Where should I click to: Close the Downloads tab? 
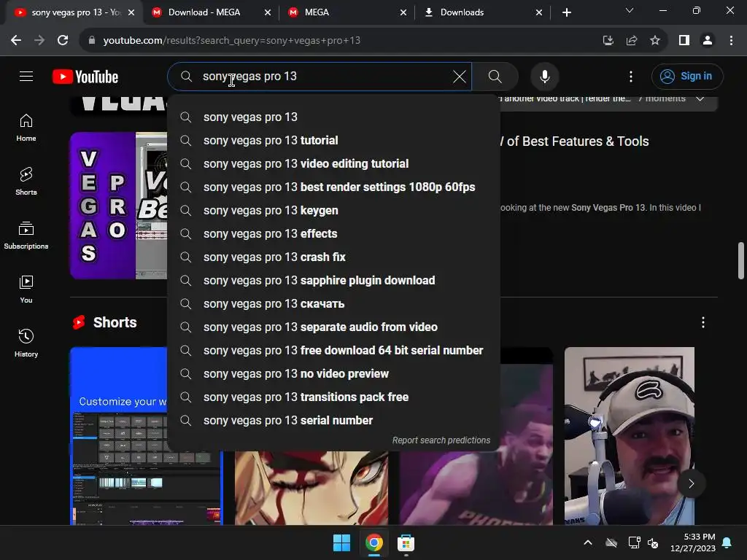(539, 13)
